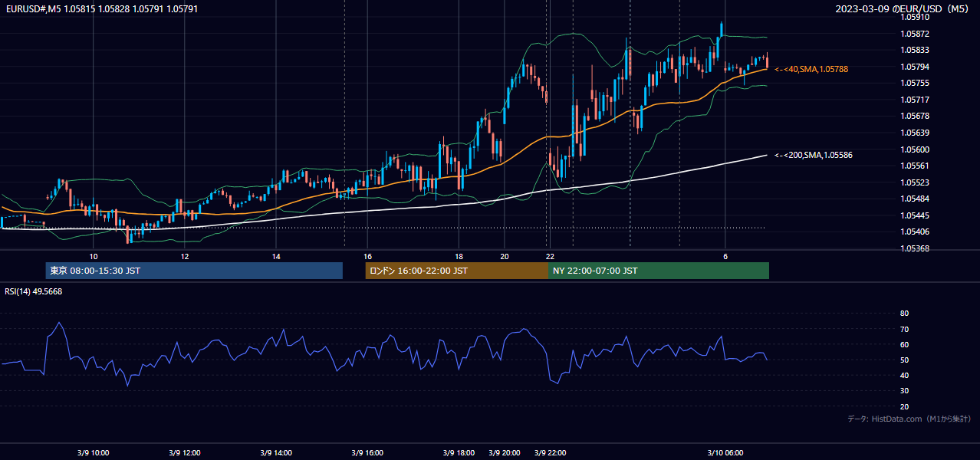The height and width of the screenshot is (460, 980).
Task: Click the 3/9 10:00 bottom time label
Action: [x=93, y=453]
